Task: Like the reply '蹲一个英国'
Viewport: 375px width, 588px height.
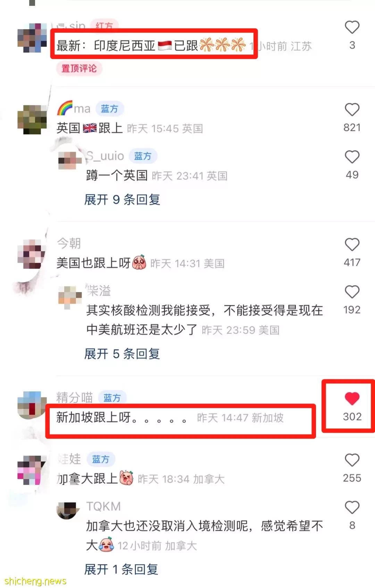Action: pos(352,157)
